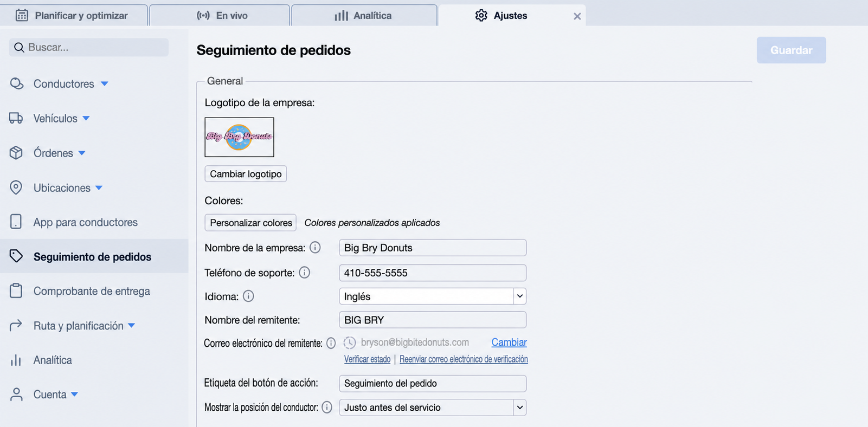Switch to the En vivo tab
The image size is (868, 427).
point(220,15)
